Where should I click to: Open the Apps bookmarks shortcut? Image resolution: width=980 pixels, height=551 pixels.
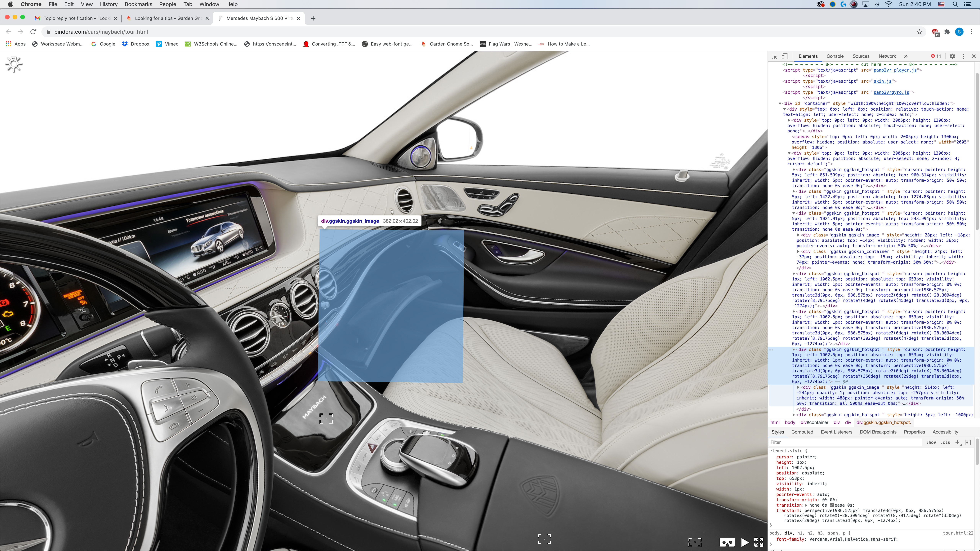pos(16,44)
